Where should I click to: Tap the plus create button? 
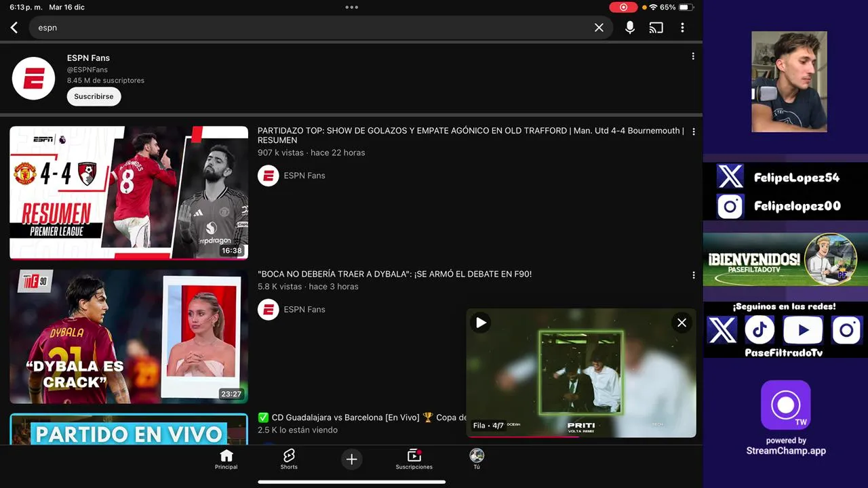tap(351, 460)
